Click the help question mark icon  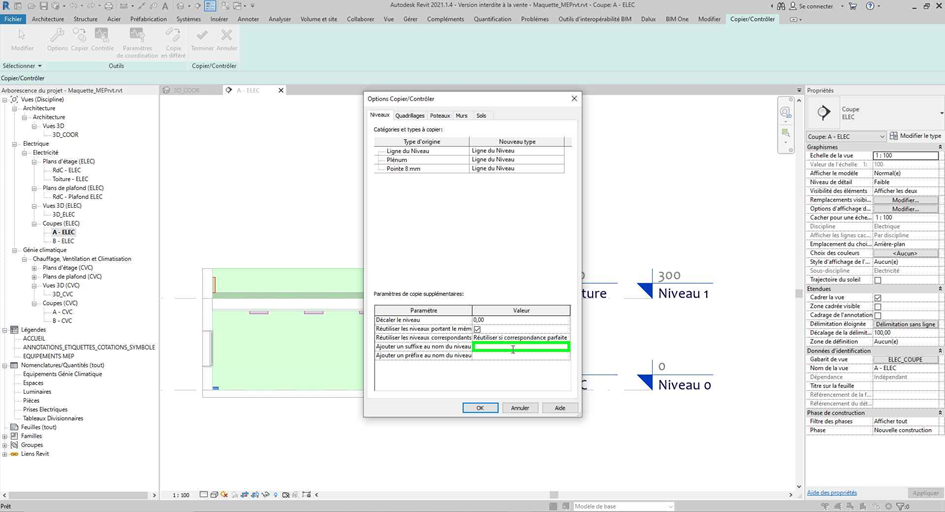tap(870, 6)
